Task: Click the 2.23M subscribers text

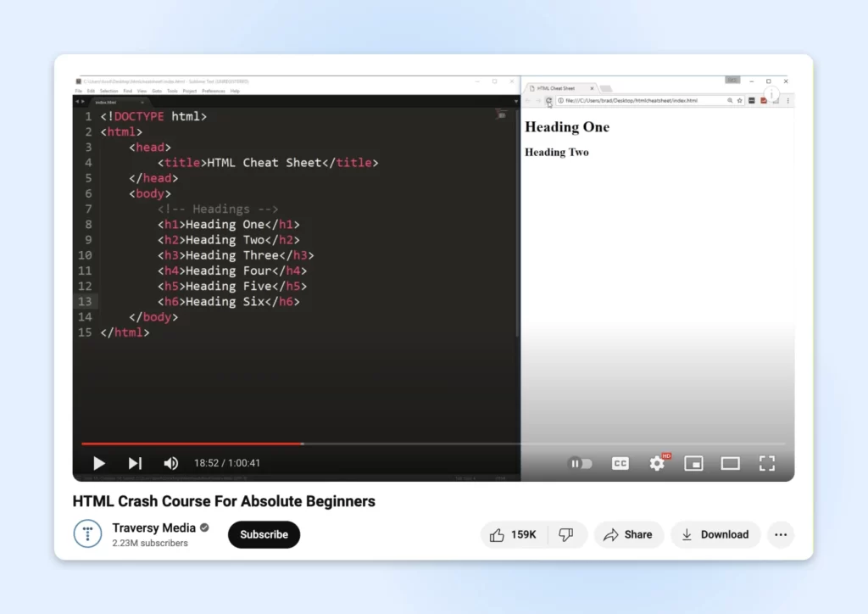Action: [x=150, y=543]
